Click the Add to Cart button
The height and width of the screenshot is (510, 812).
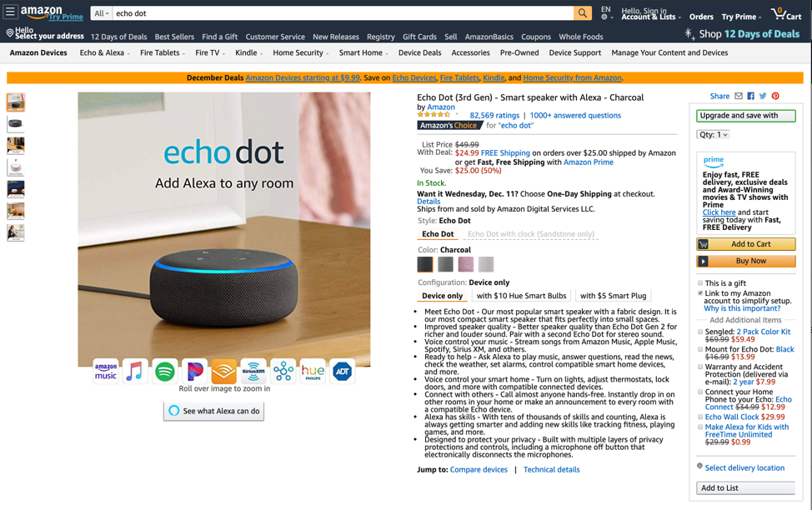745,244
